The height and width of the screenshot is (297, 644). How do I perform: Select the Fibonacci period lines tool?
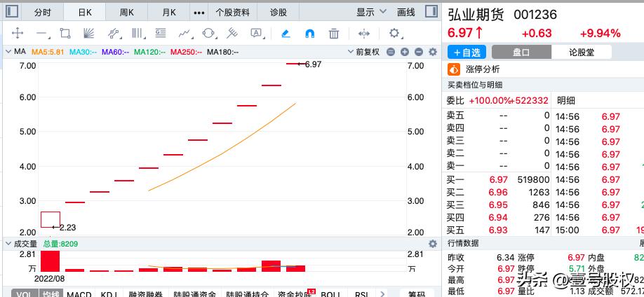[137, 33]
